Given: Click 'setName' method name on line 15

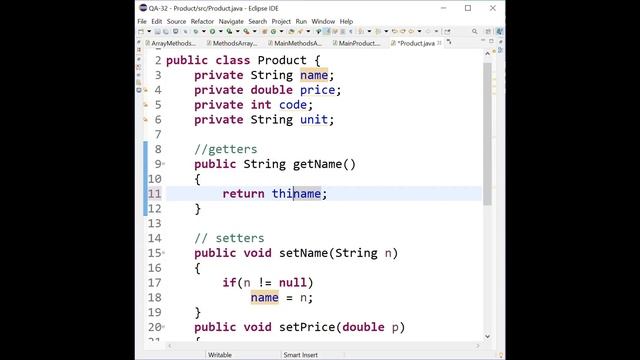Looking at the screenshot, I should (x=303, y=253).
